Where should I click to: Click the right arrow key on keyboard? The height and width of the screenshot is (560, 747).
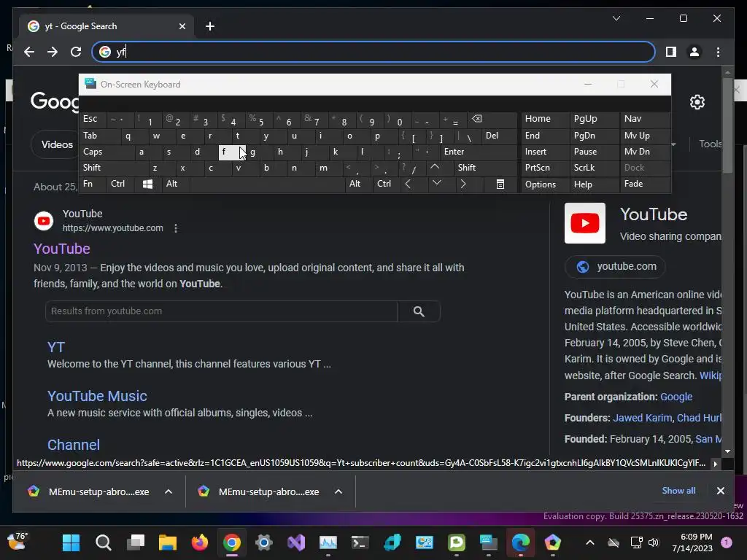(x=463, y=184)
